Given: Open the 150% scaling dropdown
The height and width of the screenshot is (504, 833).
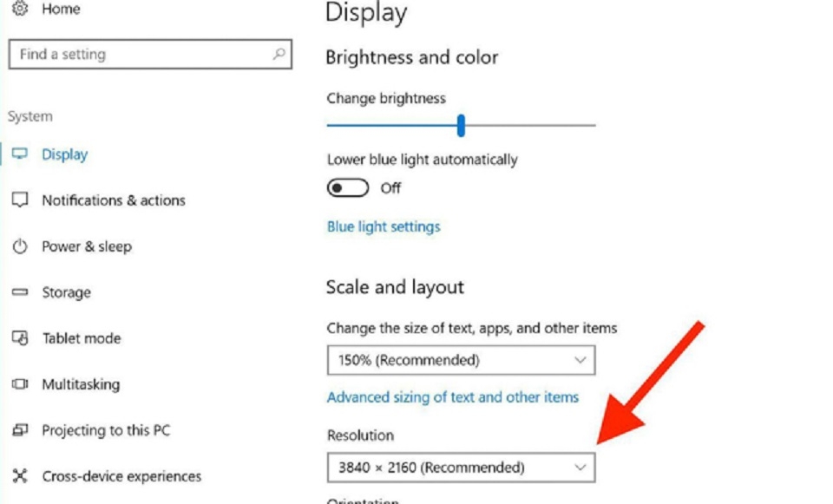Looking at the screenshot, I should click(x=461, y=360).
